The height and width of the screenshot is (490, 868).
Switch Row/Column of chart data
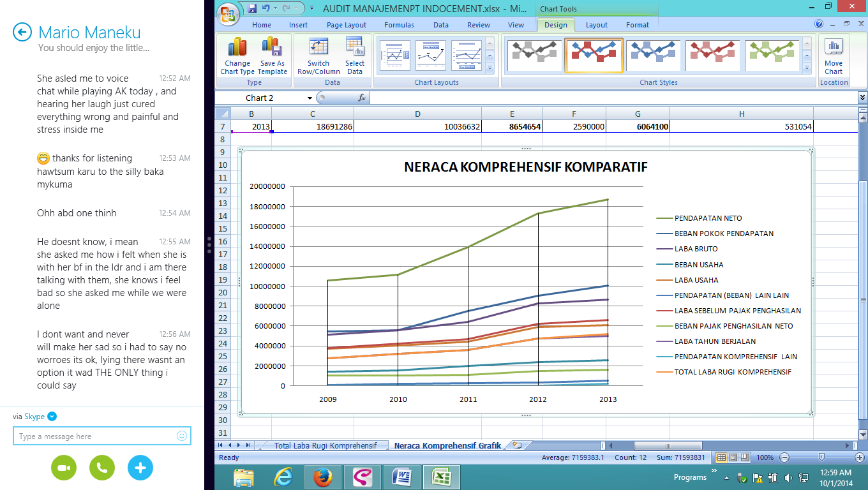point(318,56)
